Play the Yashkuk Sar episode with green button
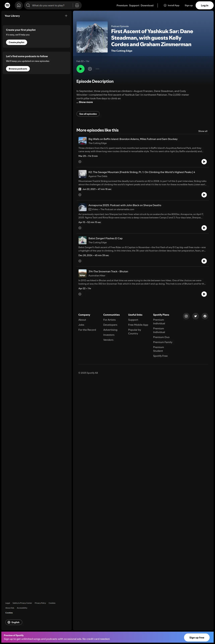The height and width of the screenshot is (644, 215). (80, 69)
